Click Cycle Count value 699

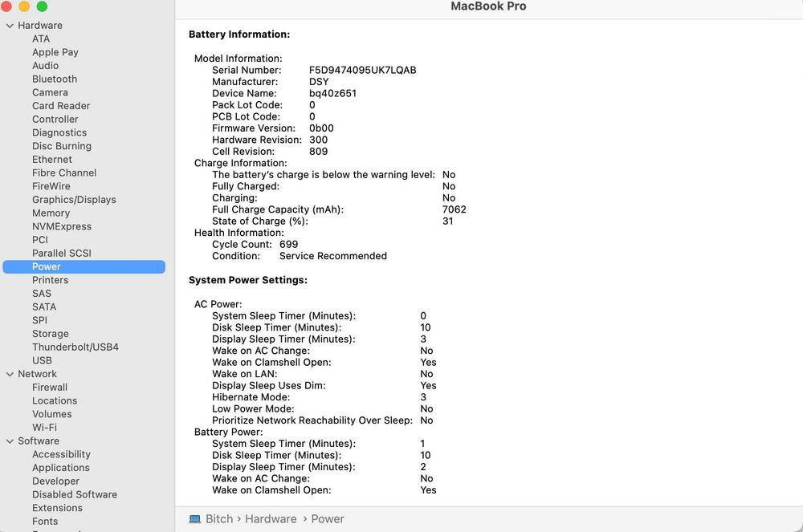pyautogui.click(x=289, y=244)
